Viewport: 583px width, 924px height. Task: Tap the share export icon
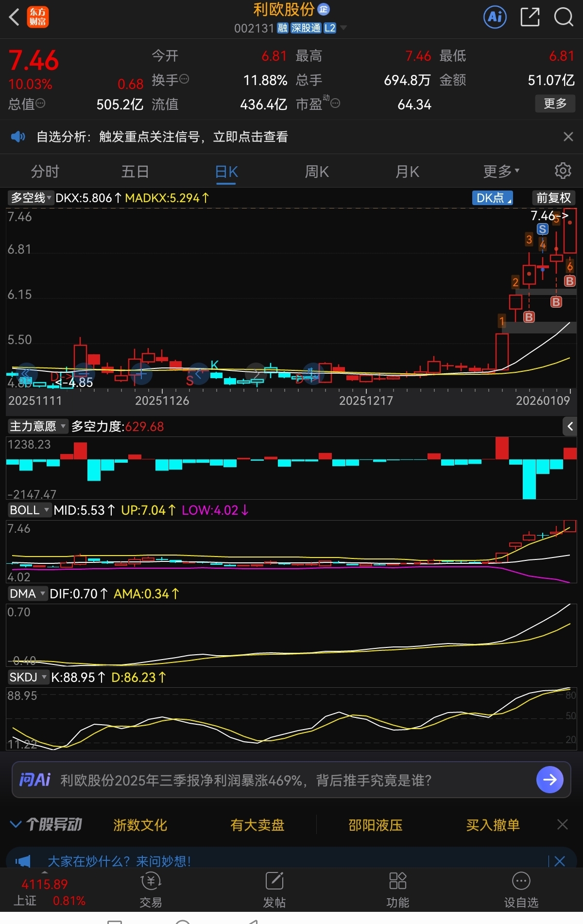(x=530, y=17)
